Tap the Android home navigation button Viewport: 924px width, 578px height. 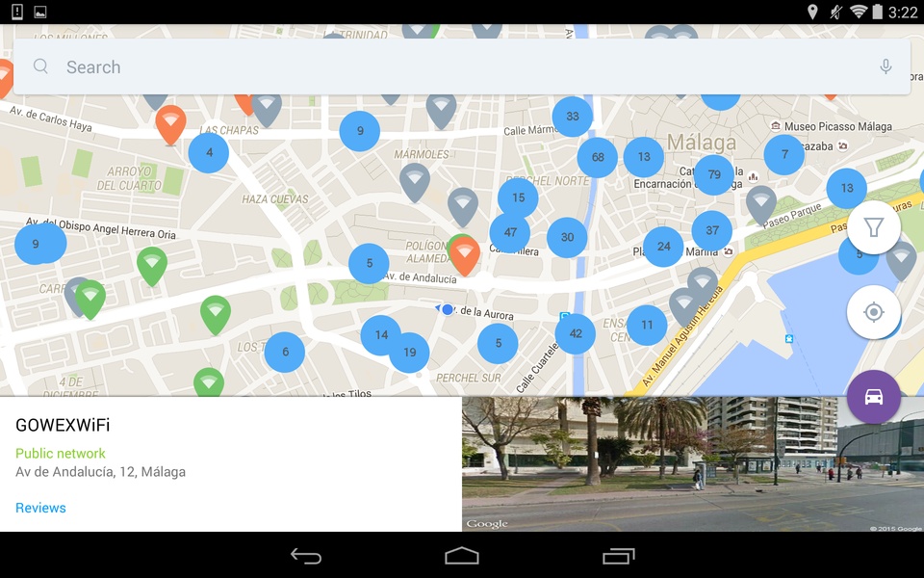pos(462,556)
